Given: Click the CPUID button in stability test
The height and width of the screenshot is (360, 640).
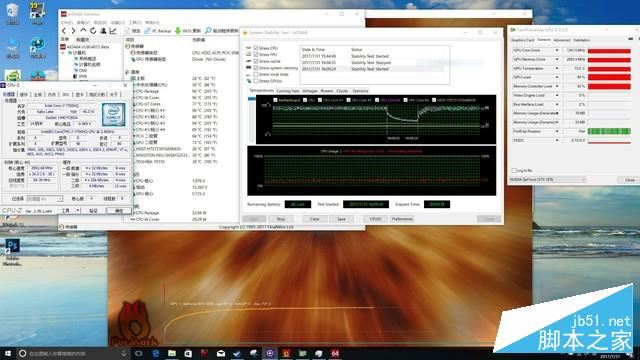Looking at the screenshot, I should tap(376, 219).
